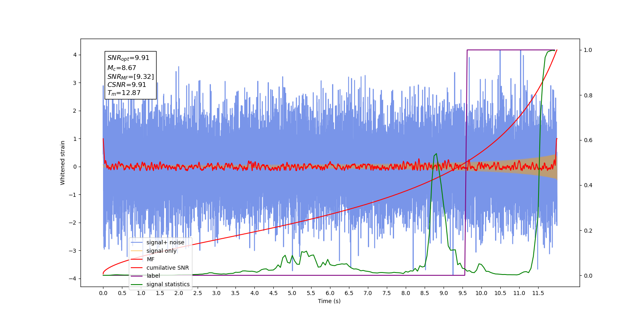The width and height of the screenshot is (644, 322).
Task: Click the x-axis tick label 5.0
Action: [x=292, y=293]
